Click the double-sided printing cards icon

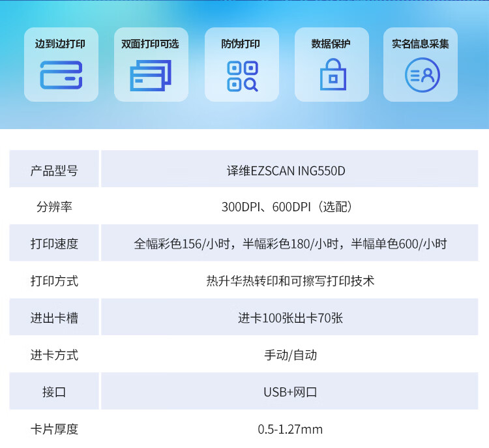151,75
